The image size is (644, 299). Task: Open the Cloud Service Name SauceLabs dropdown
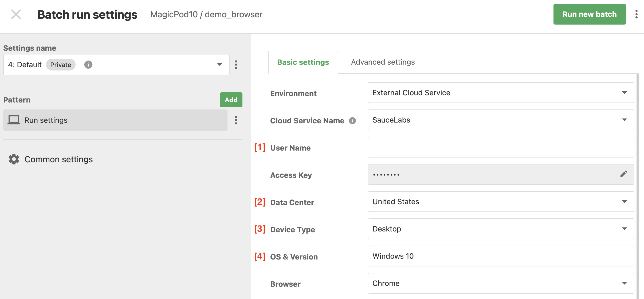point(501,120)
